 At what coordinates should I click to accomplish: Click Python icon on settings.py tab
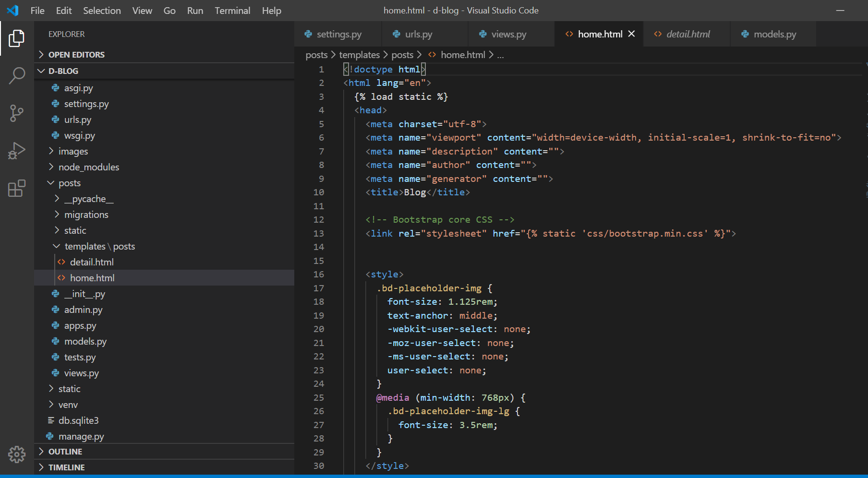point(308,34)
